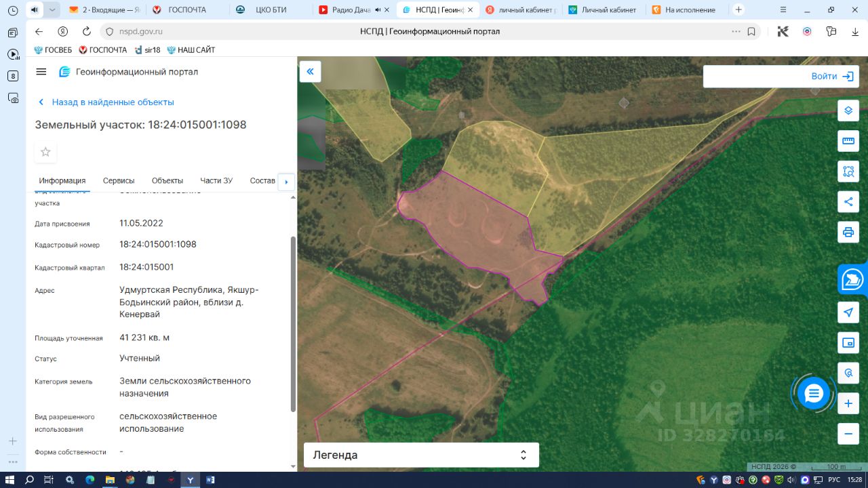Open the sir18 bookmark
Screen dimensions: 868x488
(x=147, y=49)
